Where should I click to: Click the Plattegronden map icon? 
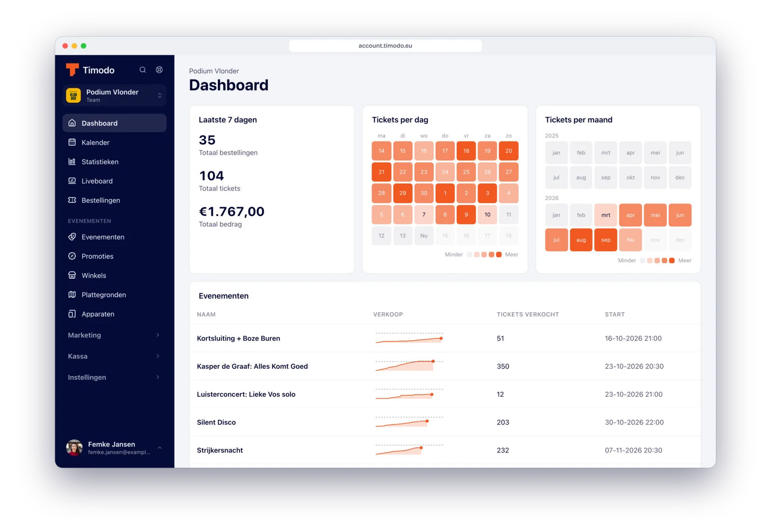tap(72, 294)
